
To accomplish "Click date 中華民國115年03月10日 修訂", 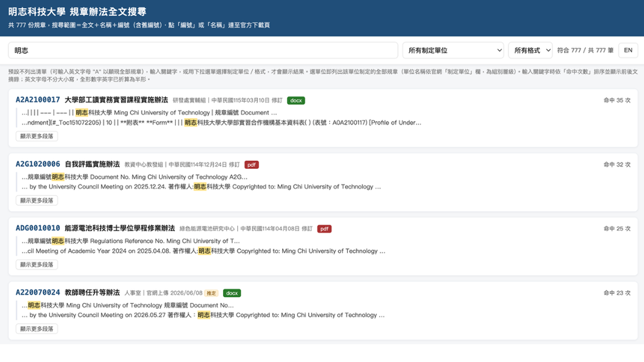I will pyautogui.click(x=247, y=101).
